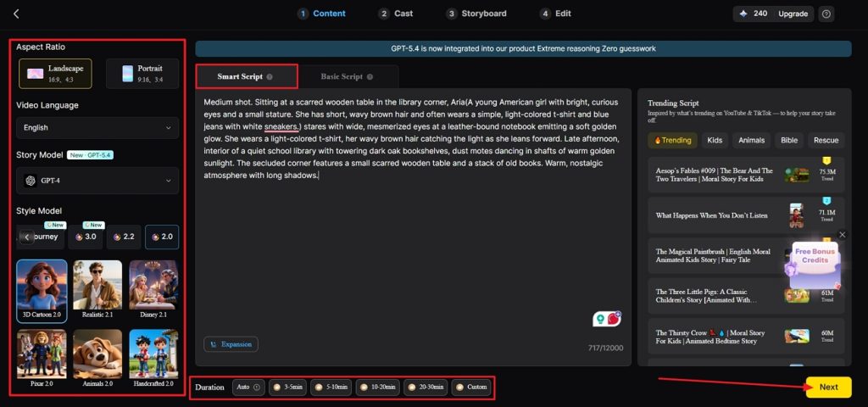Viewport: 868px width, 407px height.
Task: Select style model version 2.2
Action: coord(124,237)
